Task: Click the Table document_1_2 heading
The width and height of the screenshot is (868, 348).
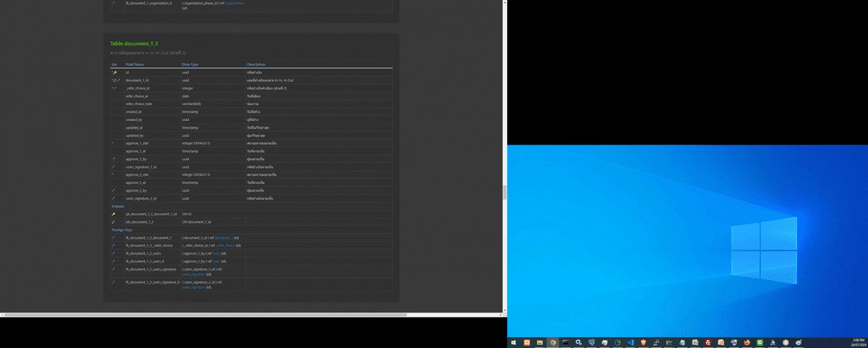Action: [x=134, y=43]
